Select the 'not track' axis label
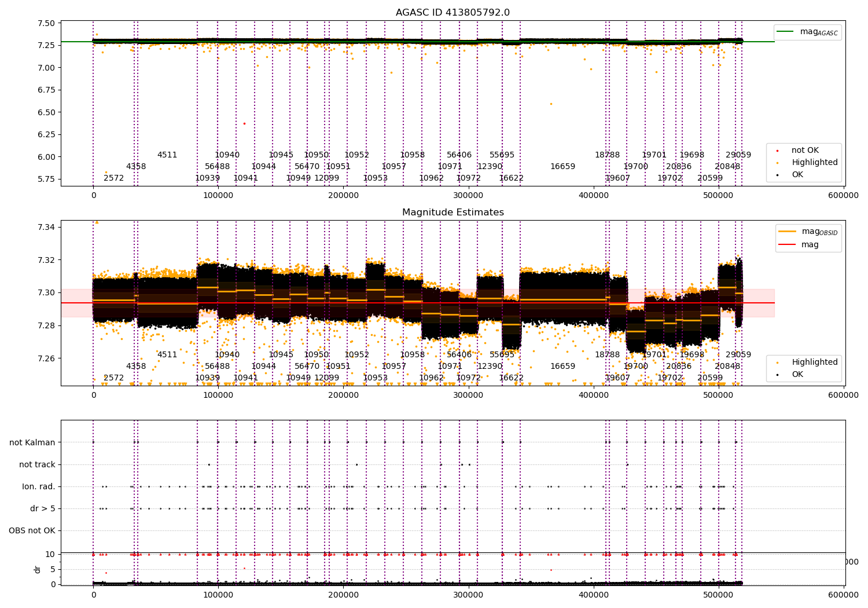The image size is (868, 608). coord(37,464)
